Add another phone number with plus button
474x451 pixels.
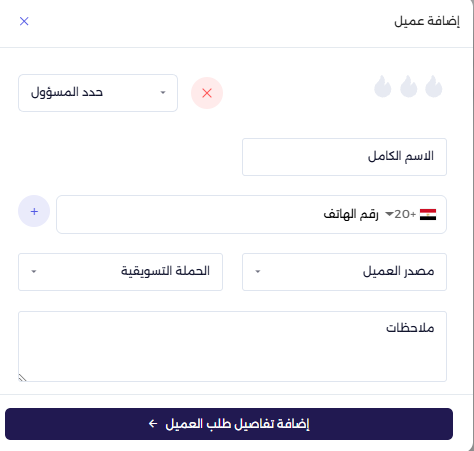click(34, 211)
